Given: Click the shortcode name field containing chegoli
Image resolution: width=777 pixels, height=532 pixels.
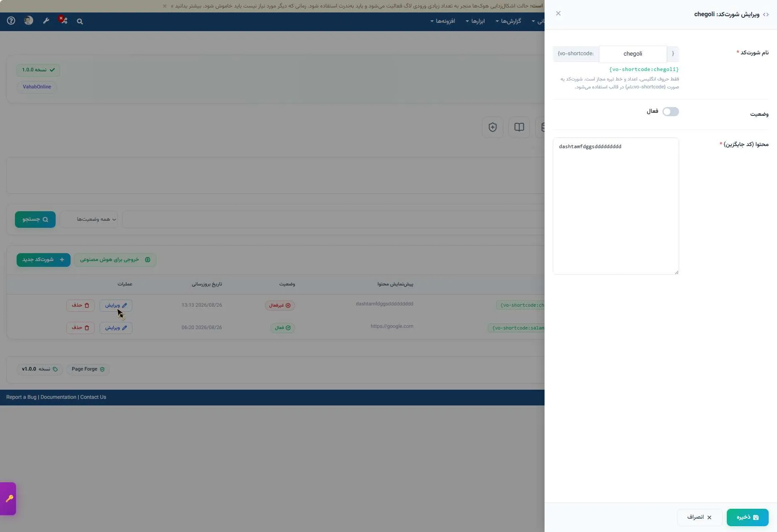Looking at the screenshot, I should (633, 54).
